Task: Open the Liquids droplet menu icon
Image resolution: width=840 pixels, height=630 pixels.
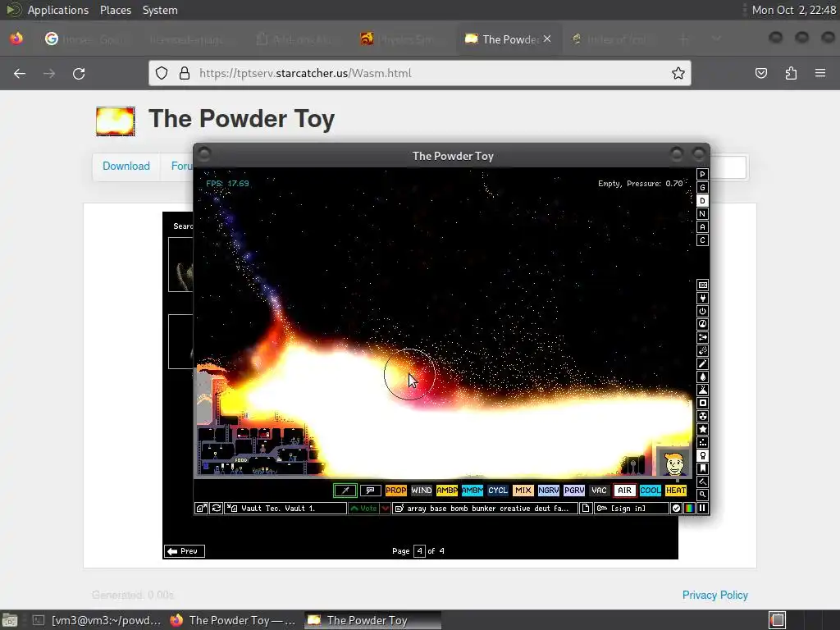Action: pyautogui.click(x=702, y=377)
